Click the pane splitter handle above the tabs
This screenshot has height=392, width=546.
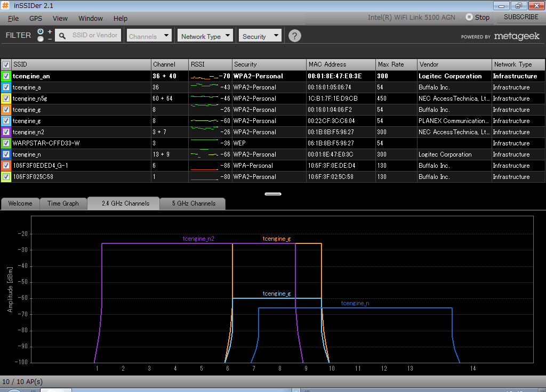pos(273,194)
